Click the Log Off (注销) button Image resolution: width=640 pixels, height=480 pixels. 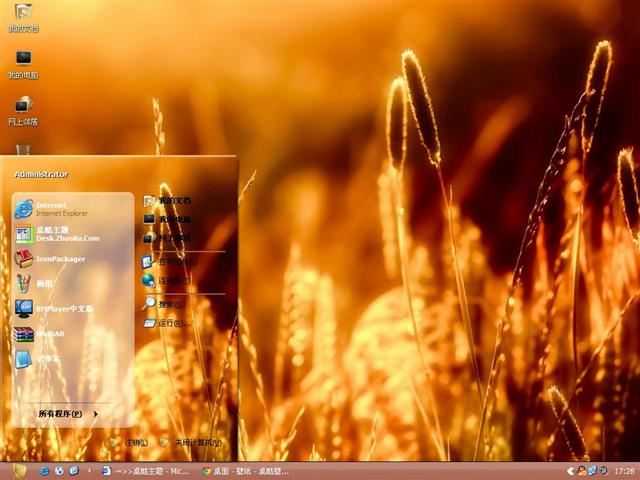pos(129,442)
